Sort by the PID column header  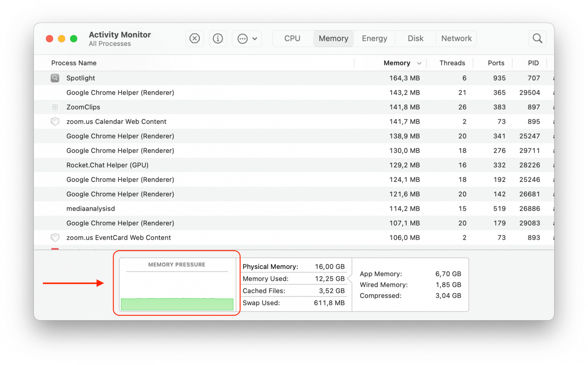tap(533, 63)
